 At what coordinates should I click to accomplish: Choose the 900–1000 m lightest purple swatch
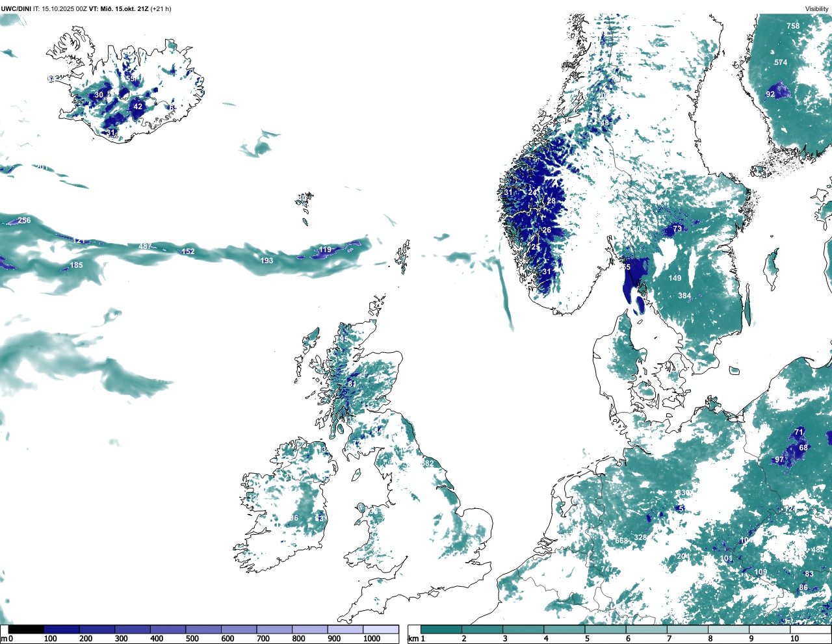[345, 629]
